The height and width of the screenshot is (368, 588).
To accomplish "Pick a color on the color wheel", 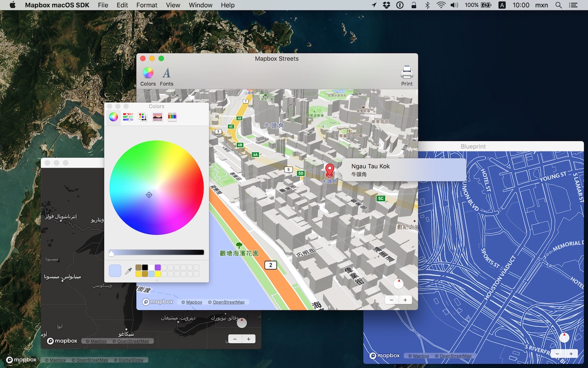I will pyautogui.click(x=156, y=188).
